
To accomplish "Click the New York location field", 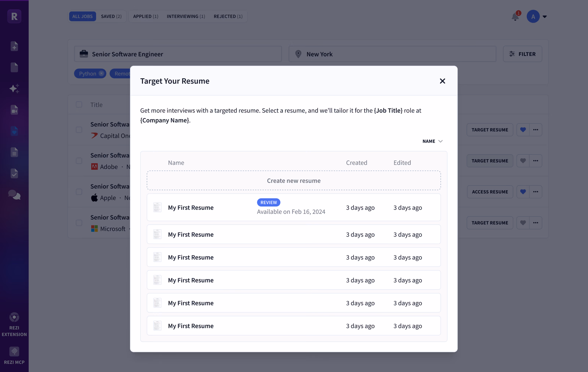I will click(x=392, y=54).
